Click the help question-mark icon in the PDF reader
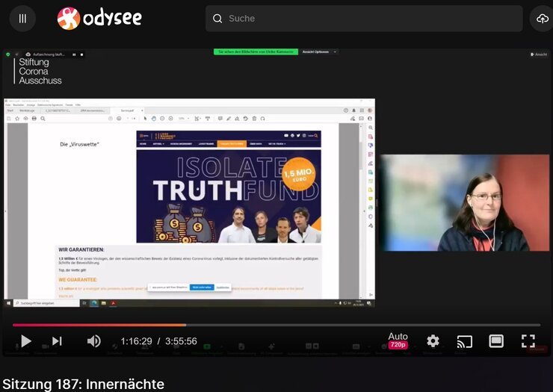Image resolution: width=553 pixels, height=392 pixels. point(345,111)
